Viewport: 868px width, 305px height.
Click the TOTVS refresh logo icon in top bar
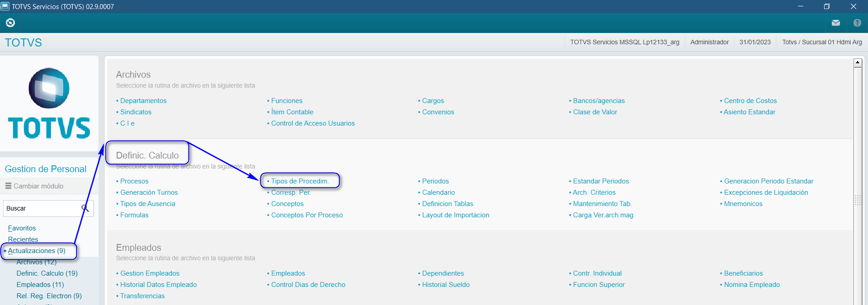click(x=10, y=23)
